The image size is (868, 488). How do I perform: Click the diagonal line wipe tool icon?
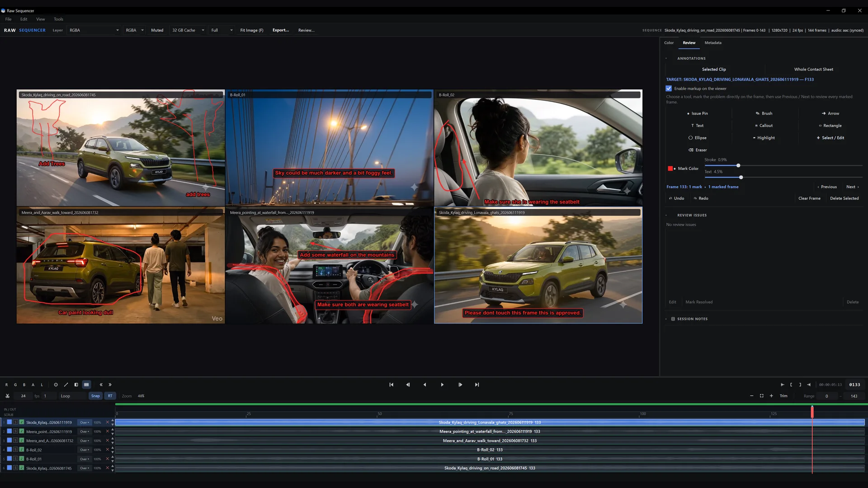coord(66,385)
